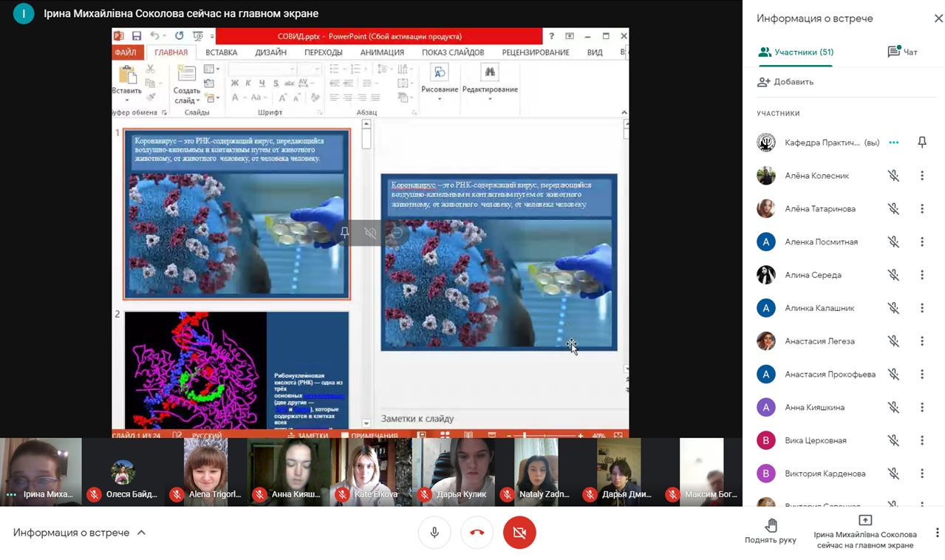Screen dimensions: 945x560
Task: Turn the camera on with red video button
Action: point(519,533)
